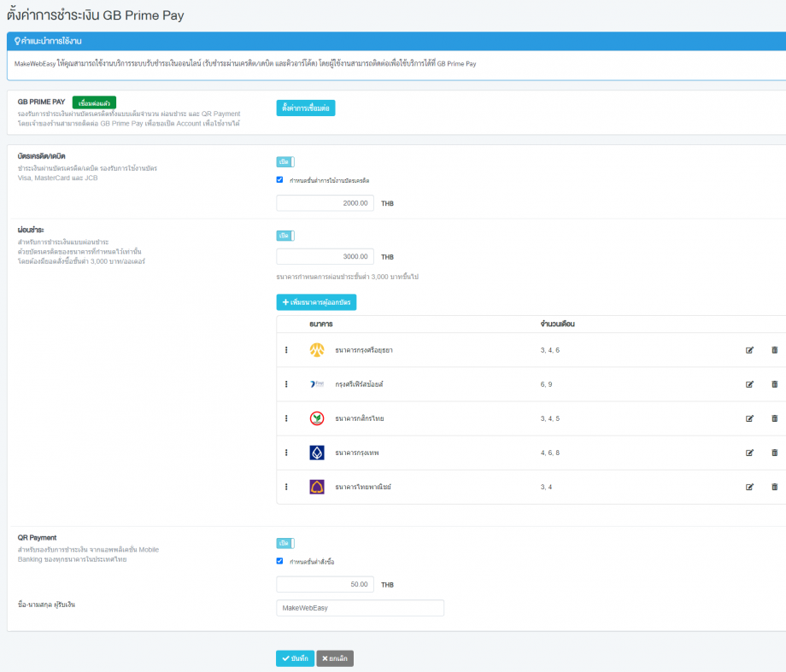Delete the ธนาคารกรุงศรีอยุธยา bank row
Viewport: 786px width, 672px height.
[x=775, y=350]
